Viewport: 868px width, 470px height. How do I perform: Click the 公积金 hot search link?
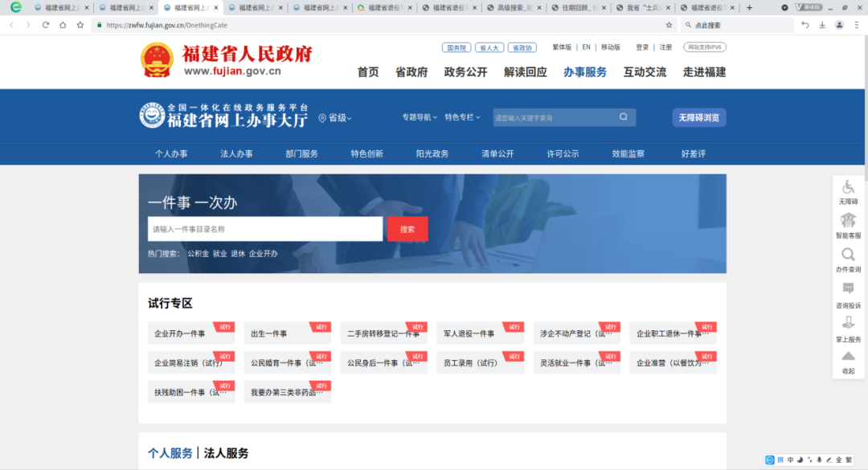click(x=198, y=254)
